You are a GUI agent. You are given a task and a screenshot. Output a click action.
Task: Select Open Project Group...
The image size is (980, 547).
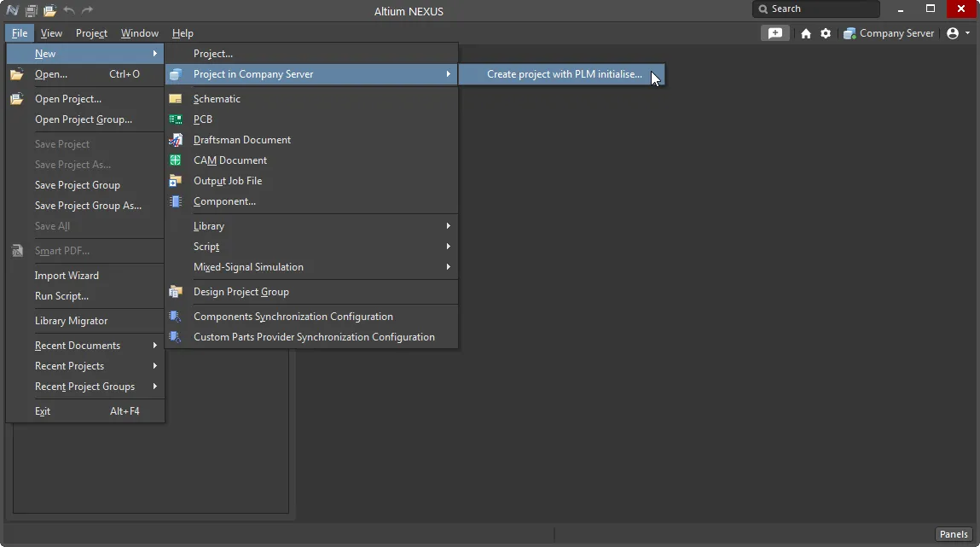click(85, 119)
